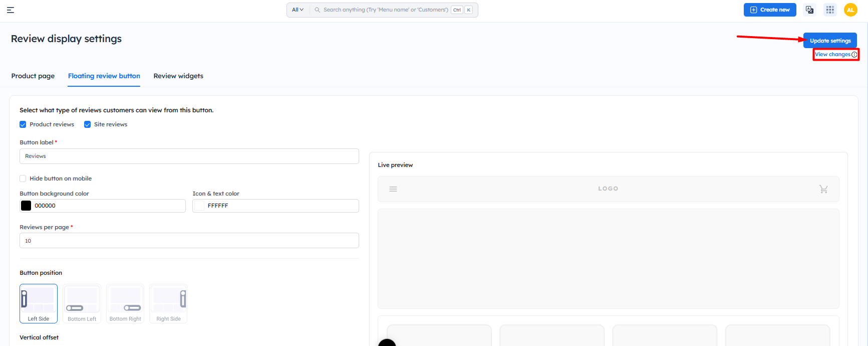Screen dimensions: 868x346
Task: Click the info icon beside View changes
Action: coord(854,55)
